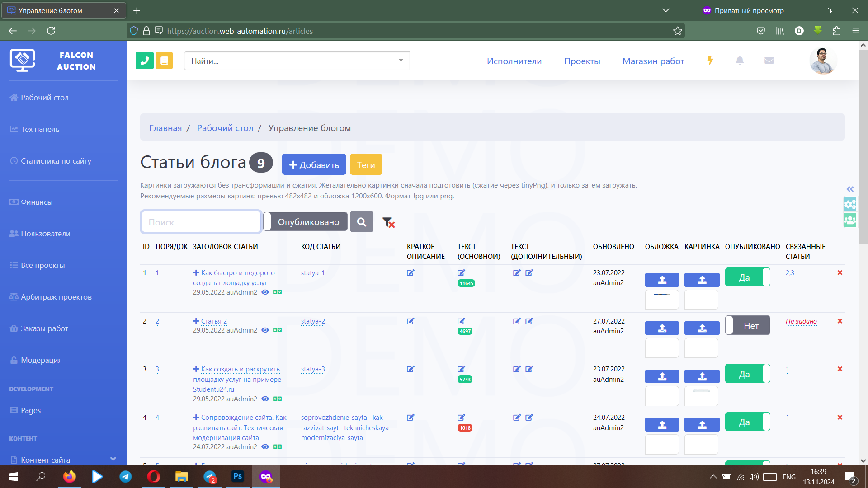The width and height of the screenshot is (868, 488).
Task: Edit основной текст of statya-1 via pencil icon
Action: click(x=461, y=273)
